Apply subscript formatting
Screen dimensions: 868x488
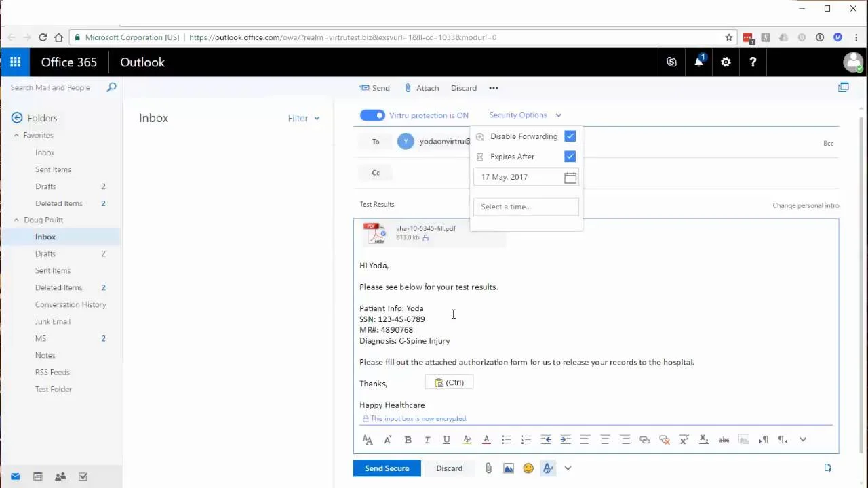[704, 440]
